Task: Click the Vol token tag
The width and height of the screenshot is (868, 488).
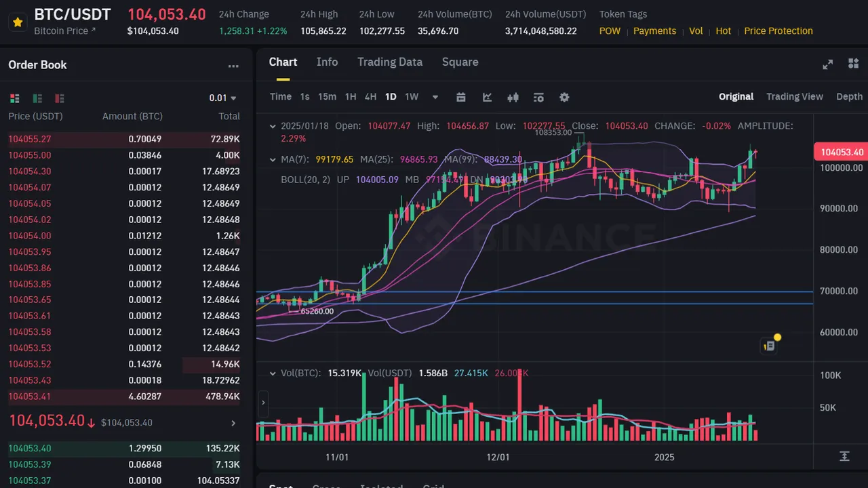Action: (696, 30)
